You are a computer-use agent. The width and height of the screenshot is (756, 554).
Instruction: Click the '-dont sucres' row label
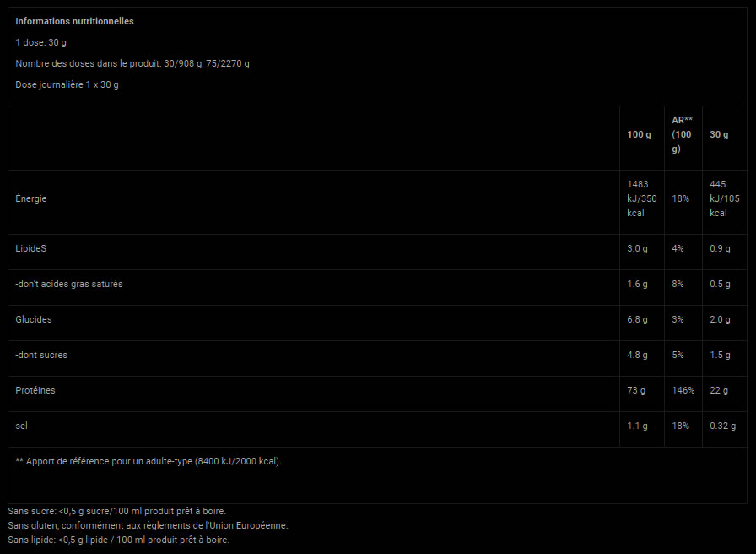[x=41, y=355]
